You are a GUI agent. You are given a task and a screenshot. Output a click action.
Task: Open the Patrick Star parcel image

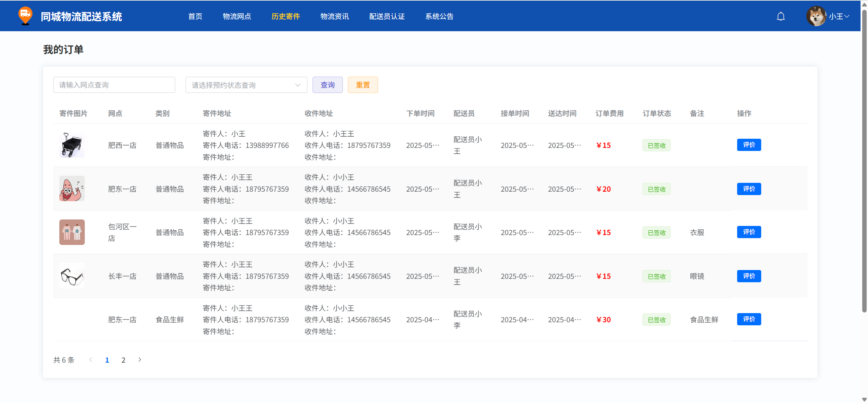coord(72,189)
